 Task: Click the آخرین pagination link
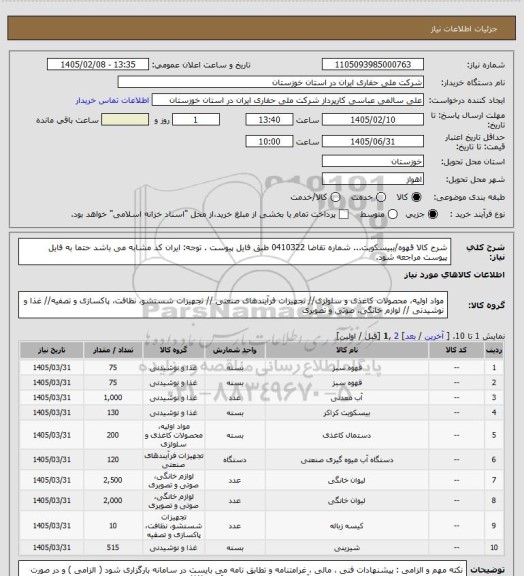point(434,336)
